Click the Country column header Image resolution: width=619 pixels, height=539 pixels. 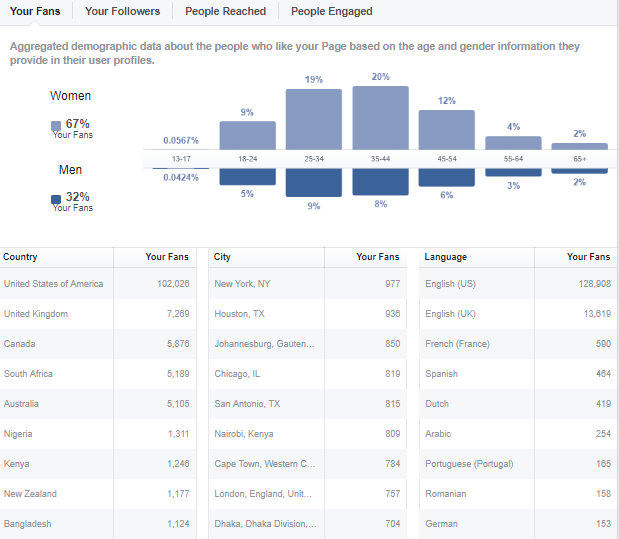21,257
